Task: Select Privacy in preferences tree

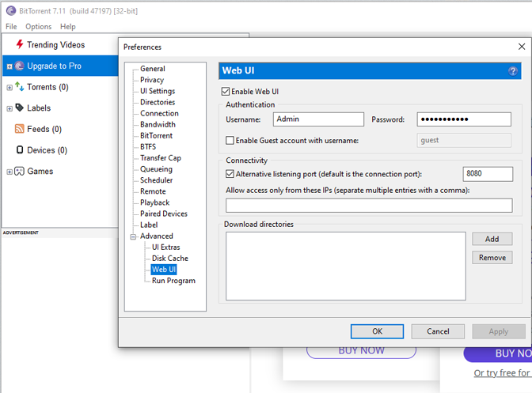Action: [152, 80]
